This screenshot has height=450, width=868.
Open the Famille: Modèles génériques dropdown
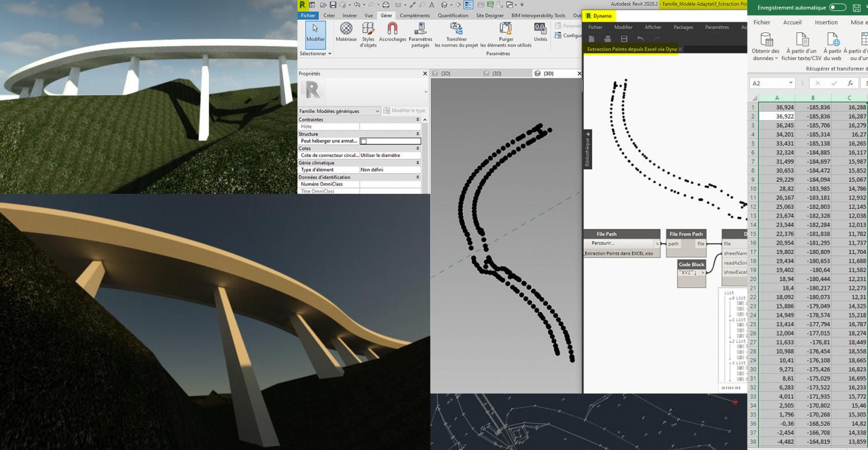coord(377,110)
